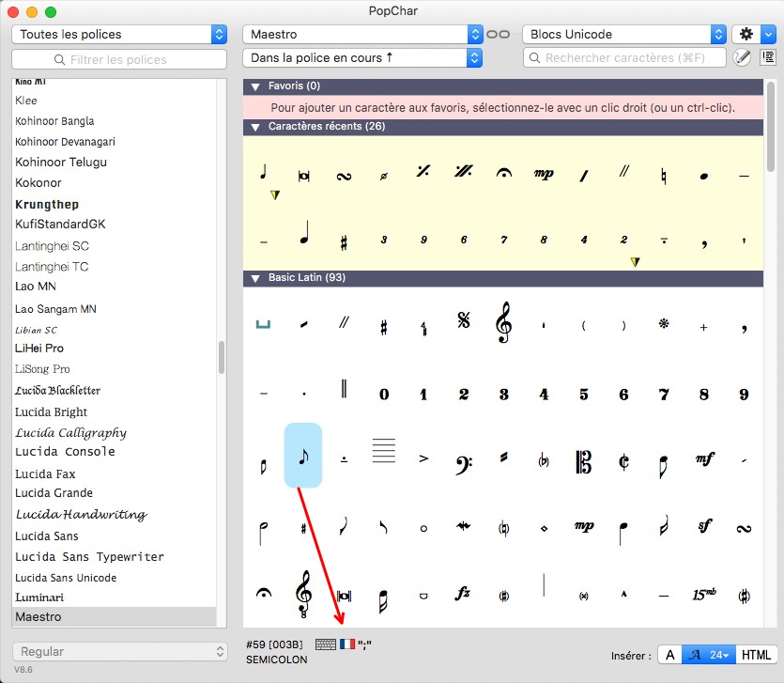The width and height of the screenshot is (784, 683).
Task: Collapse the Basic Latin section
Action: point(254,279)
